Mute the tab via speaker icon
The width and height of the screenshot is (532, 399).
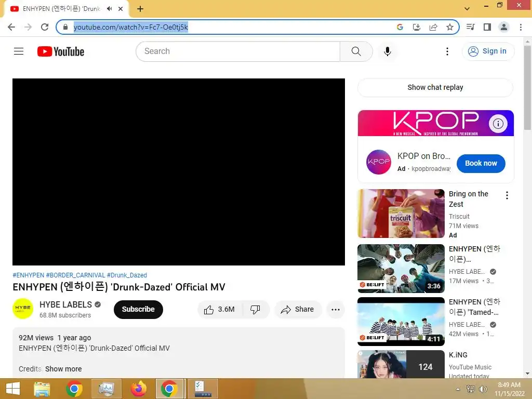click(109, 9)
